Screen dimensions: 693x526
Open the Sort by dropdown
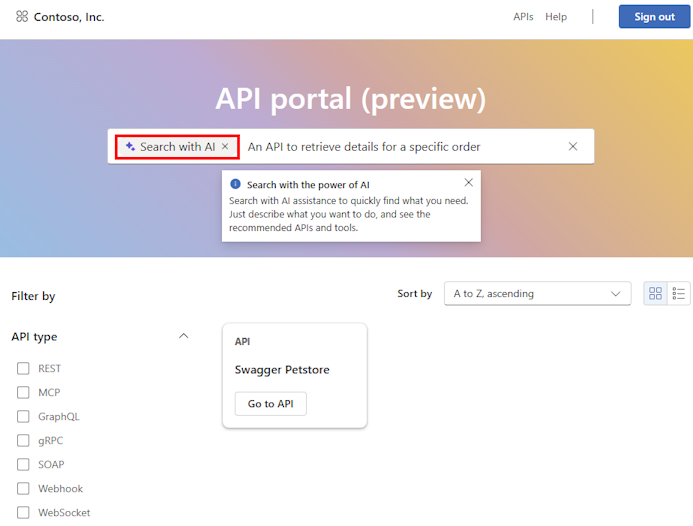tap(537, 293)
